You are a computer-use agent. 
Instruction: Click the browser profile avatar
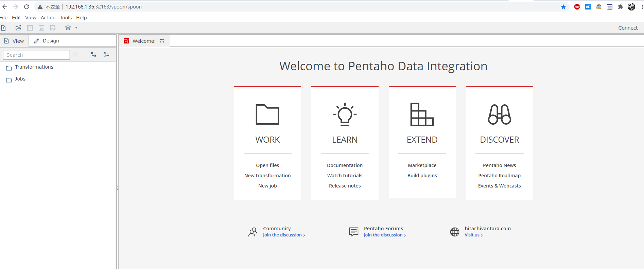tap(631, 7)
